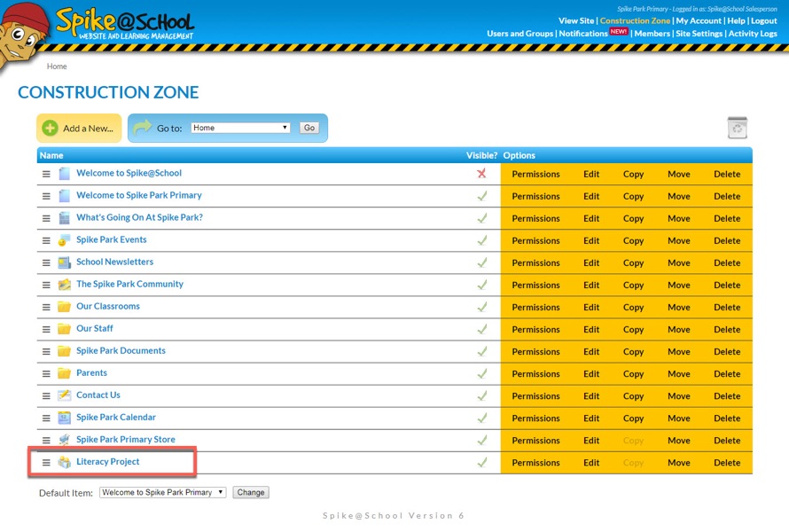The width and height of the screenshot is (789, 532).
Task: Toggle visibility of School Newsletters
Action: [x=482, y=262]
